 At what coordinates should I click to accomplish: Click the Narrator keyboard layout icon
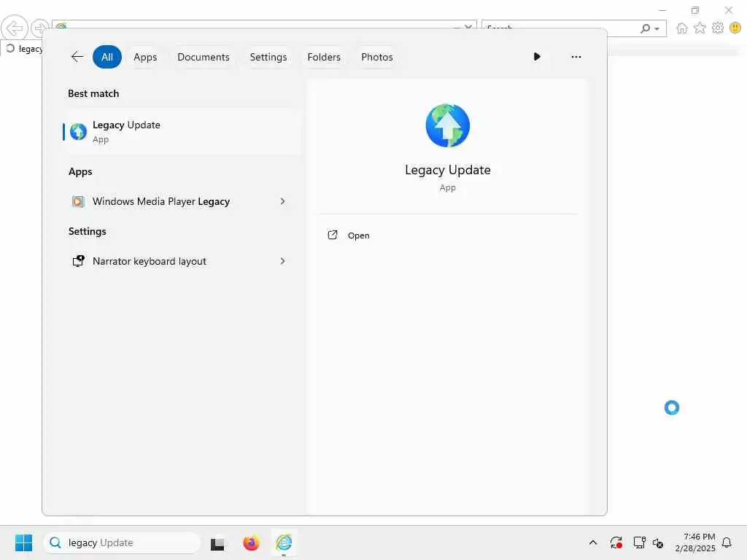click(x=78, y=261)
